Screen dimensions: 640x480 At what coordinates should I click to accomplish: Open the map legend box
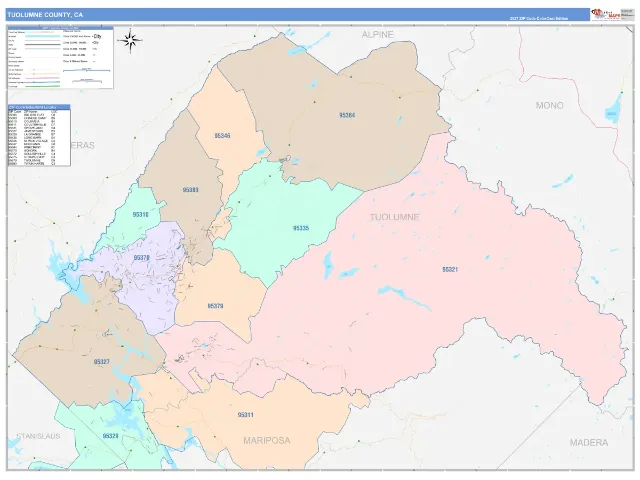click(x=60, y=57)
